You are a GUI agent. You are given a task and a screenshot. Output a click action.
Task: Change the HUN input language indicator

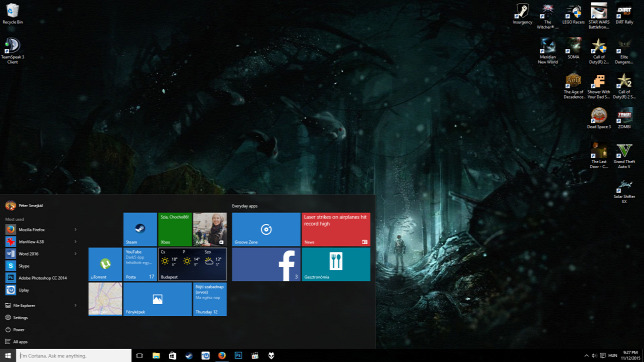coord(613,355)
